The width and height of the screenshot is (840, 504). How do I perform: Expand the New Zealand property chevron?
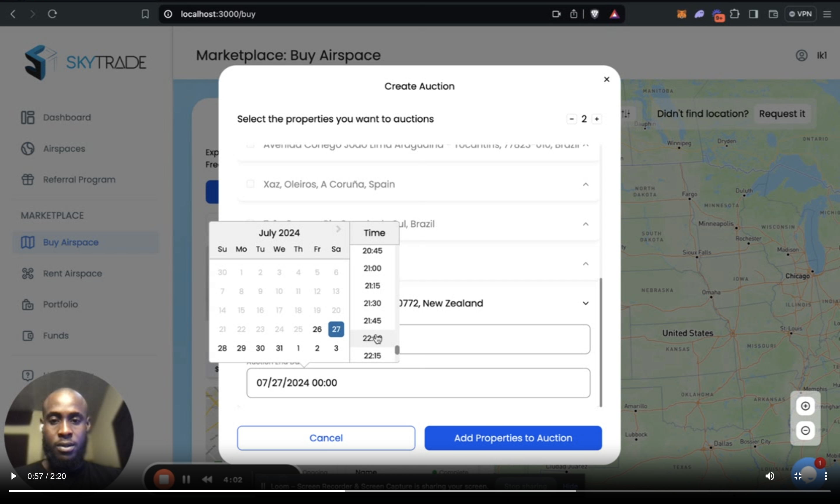585,303
